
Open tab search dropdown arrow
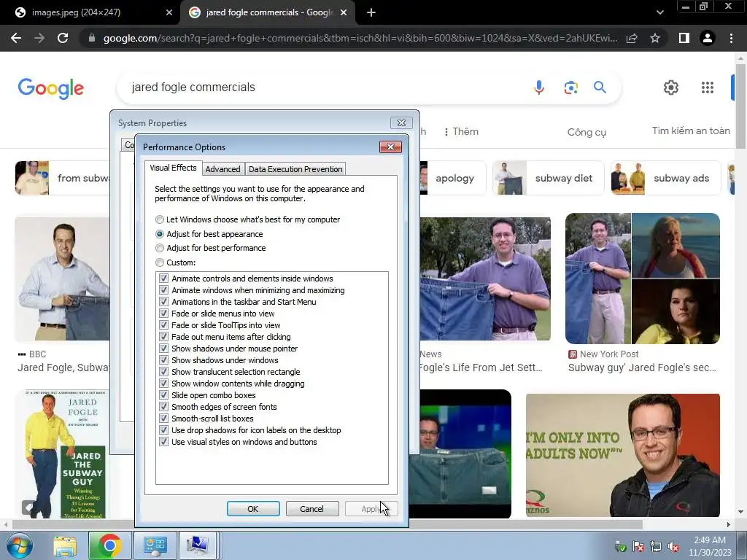tap(659, 12)
